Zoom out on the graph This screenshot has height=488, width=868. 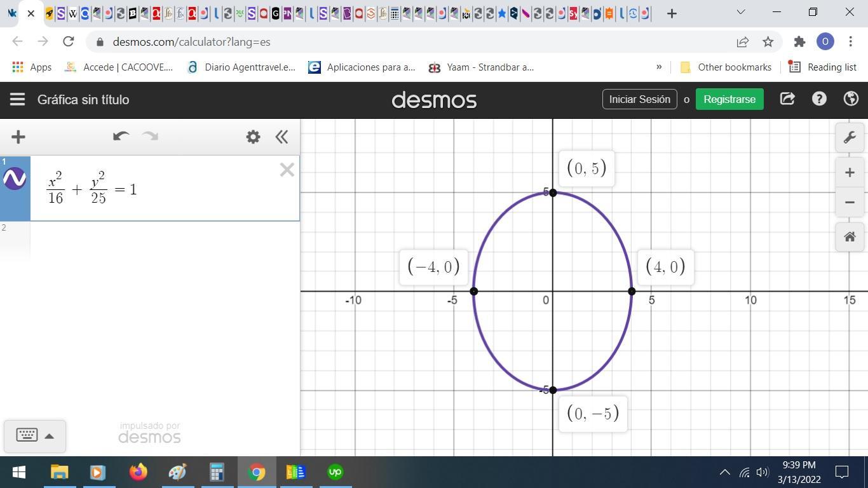pyautogui.click(x=850, y=202)
